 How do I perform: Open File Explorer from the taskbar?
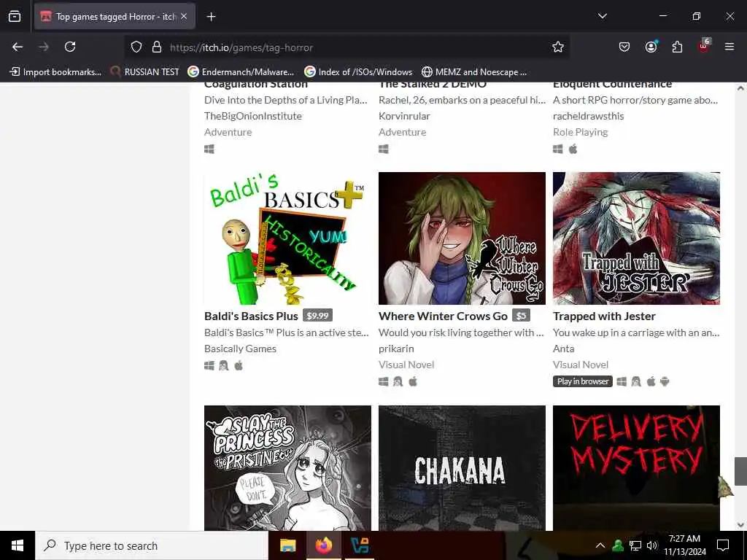coord(287,545)
